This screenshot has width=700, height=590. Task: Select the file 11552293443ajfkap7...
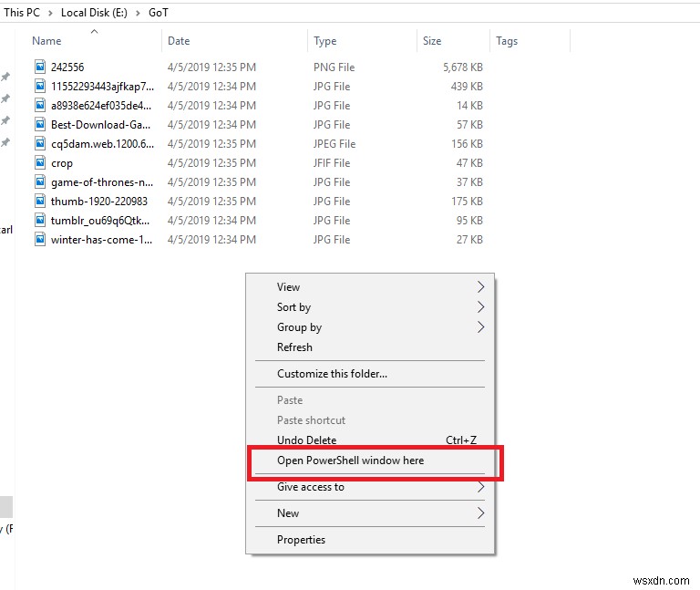pos(102,87)
